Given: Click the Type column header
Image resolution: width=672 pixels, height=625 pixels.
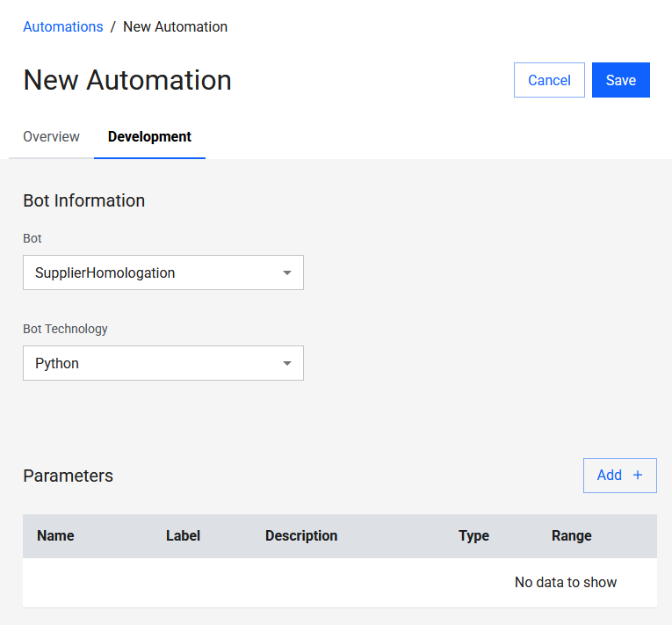Looking at the screenshot, I should click(473, 535).
